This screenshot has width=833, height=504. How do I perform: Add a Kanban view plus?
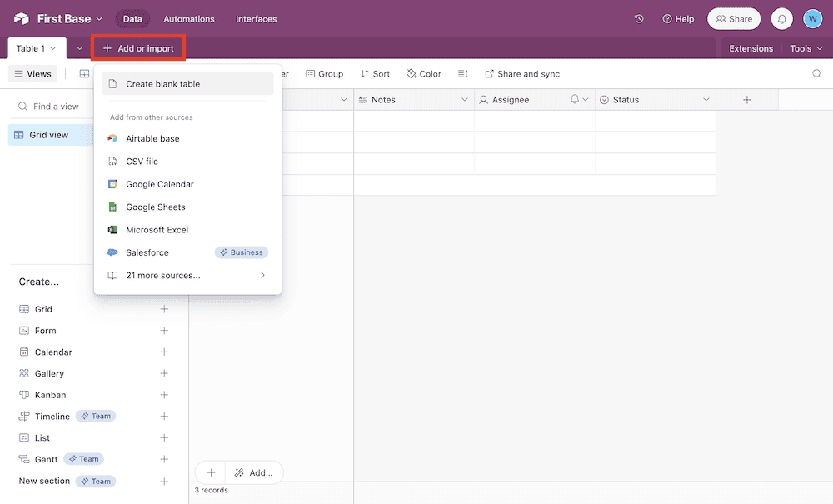164,395
